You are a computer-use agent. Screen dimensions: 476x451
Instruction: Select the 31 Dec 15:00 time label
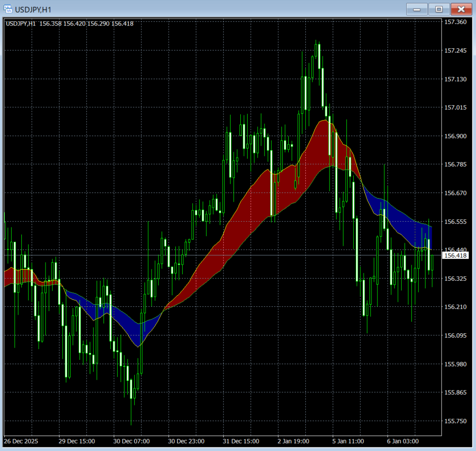[x=241, y=441]
